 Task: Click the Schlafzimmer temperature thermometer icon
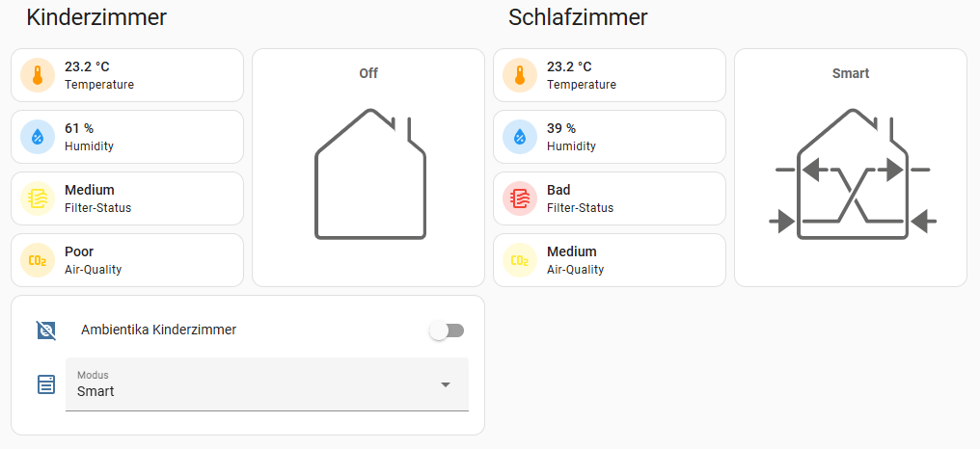point(520,75)
